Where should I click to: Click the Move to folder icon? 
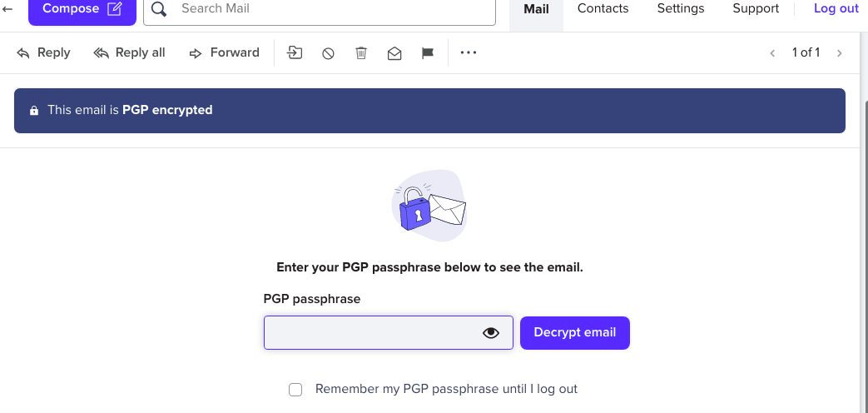coord(295,52)
